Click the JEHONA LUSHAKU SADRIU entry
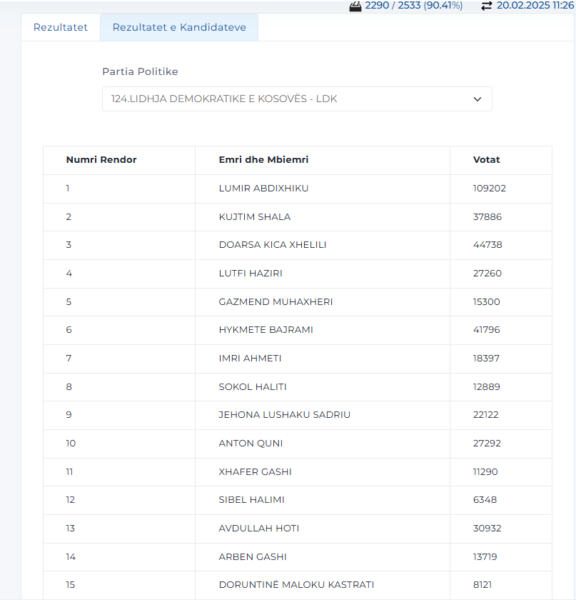 pos(284,415)
